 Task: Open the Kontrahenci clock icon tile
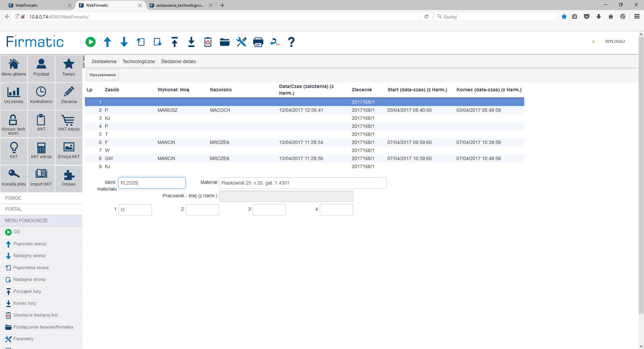point(41,96)
